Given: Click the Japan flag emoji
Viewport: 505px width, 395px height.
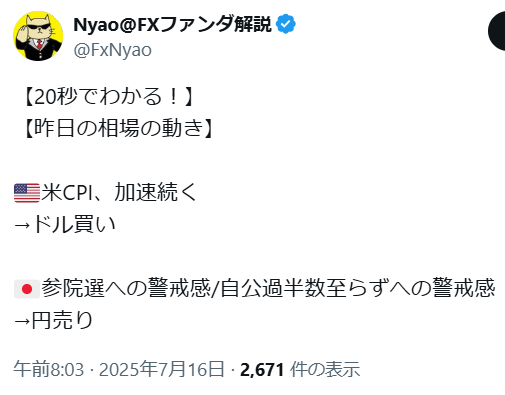Looking at the screenshot, I should [x=27, y=289].
